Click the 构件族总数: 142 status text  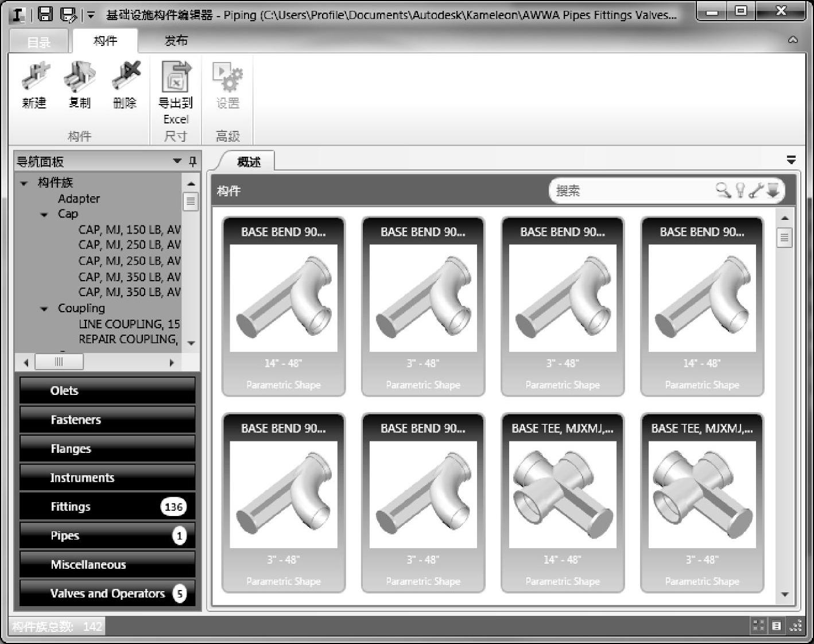[x=57, y=626]
